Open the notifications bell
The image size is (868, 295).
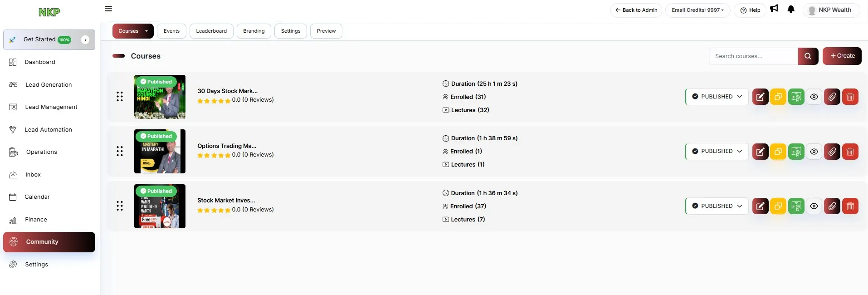[x=791, y=10]
